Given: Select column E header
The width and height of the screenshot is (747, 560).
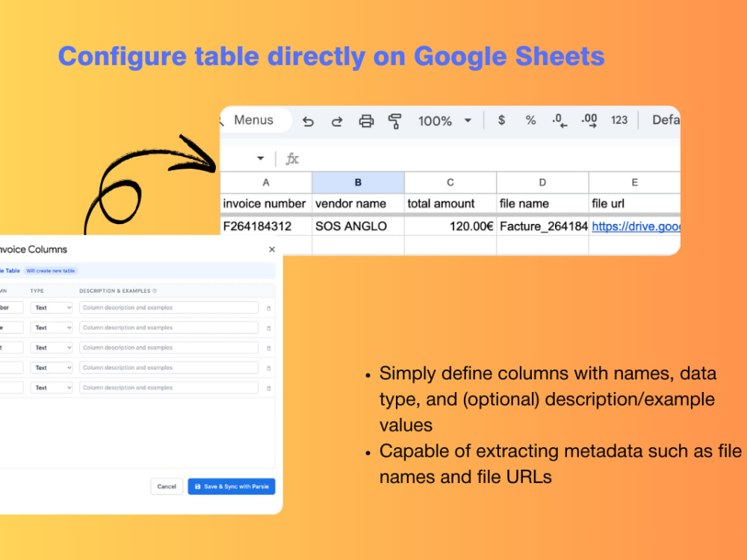Looking at the screenshot, I should tap(634, 182).
